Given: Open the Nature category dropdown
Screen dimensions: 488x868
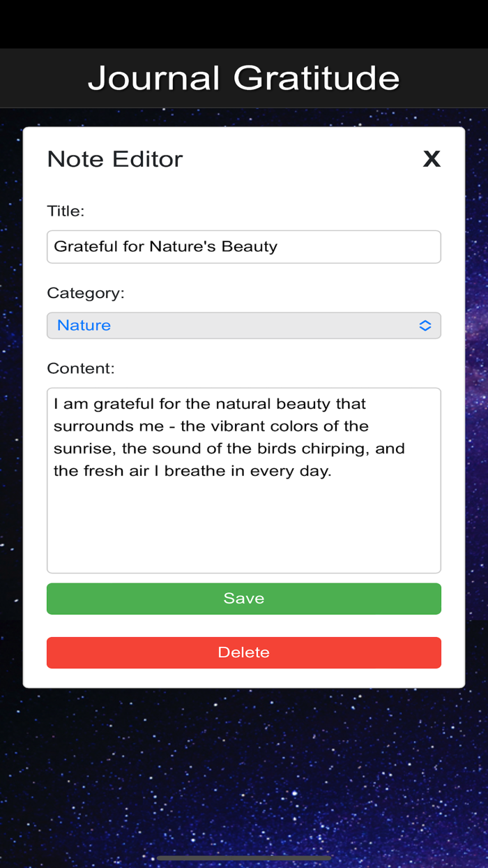Looking at the screenshot, I should (x=243, y=326).
